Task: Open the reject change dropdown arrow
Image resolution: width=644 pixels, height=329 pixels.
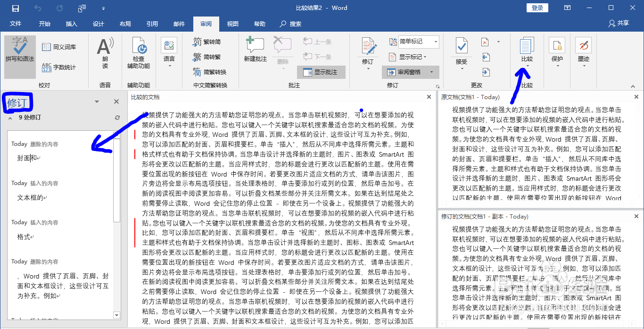Action: [498, 42]
